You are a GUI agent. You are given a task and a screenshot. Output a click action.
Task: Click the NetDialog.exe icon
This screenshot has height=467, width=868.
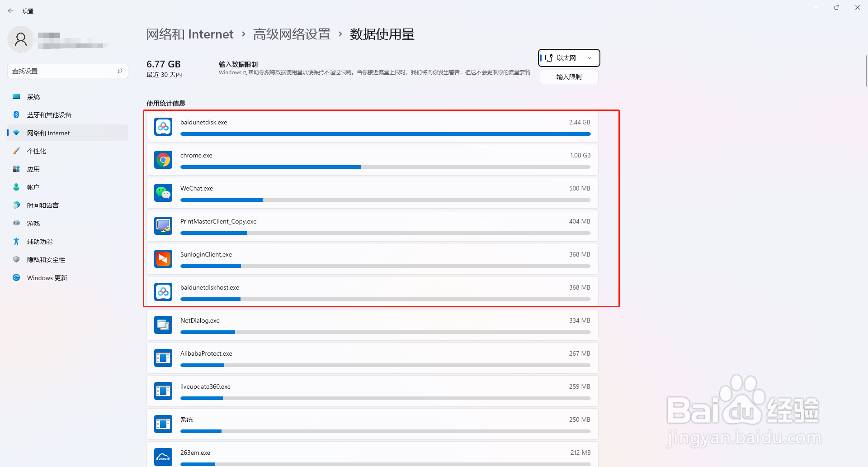[163, 325]
